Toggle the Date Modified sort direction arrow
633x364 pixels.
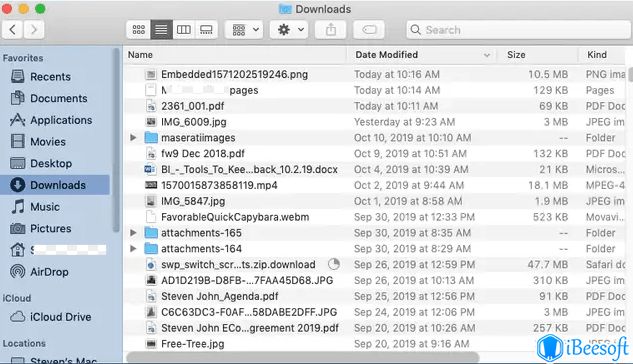(487, 55)
